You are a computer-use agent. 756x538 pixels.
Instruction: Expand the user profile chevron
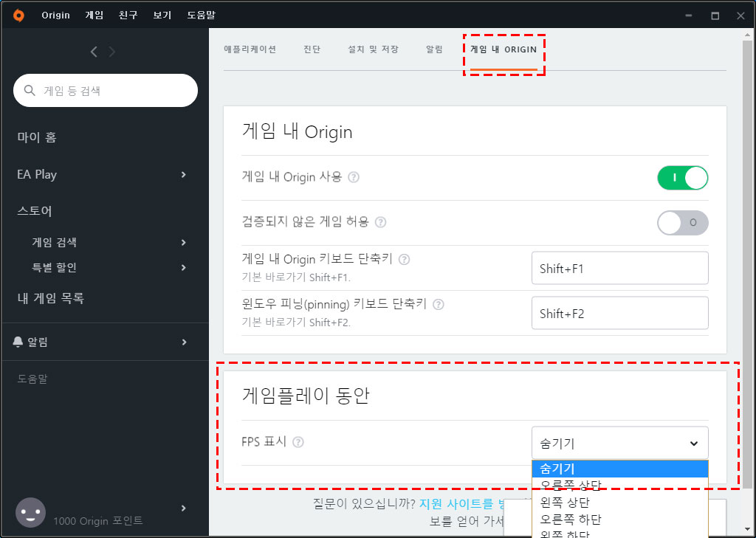pos(184,508)
